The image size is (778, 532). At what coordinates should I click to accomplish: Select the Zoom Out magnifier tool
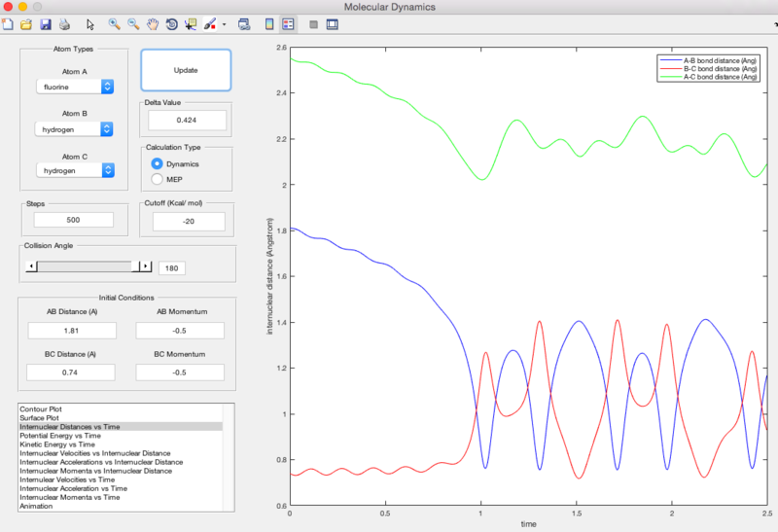pyautogui.click(x=133, y=24)
